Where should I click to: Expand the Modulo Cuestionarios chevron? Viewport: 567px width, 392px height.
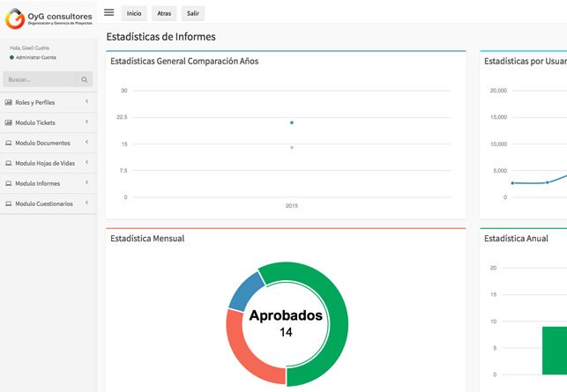point(87,203)
